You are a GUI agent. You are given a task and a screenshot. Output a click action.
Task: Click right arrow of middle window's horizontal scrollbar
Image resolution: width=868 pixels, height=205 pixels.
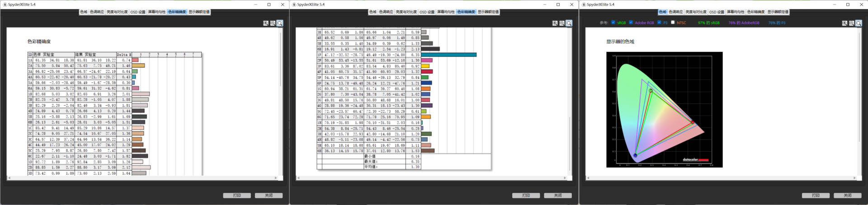click(565, 178)
